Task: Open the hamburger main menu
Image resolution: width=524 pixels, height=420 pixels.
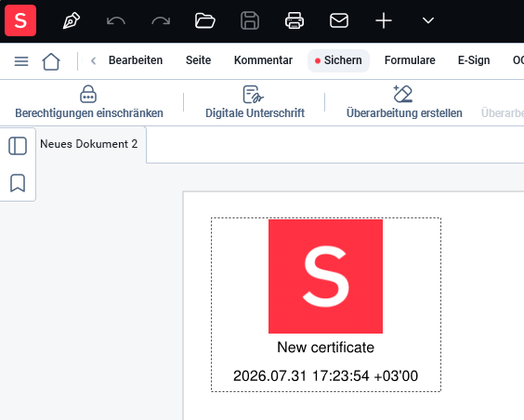Action: 21,61
